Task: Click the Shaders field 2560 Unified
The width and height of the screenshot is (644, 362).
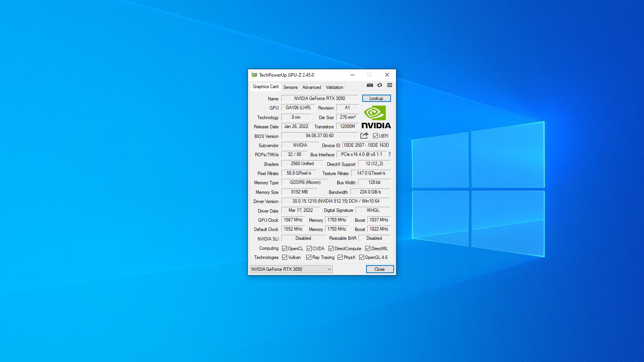Action: (x=302, y=164)
